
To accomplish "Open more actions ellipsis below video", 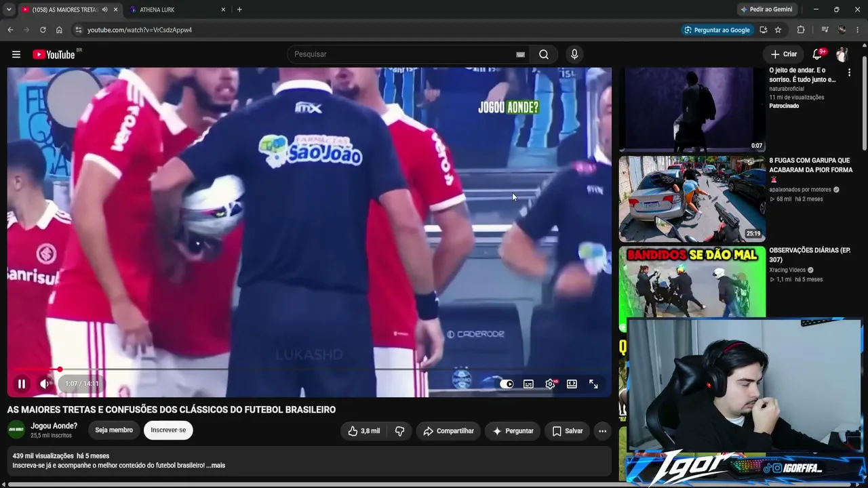I will click(602, 431).
